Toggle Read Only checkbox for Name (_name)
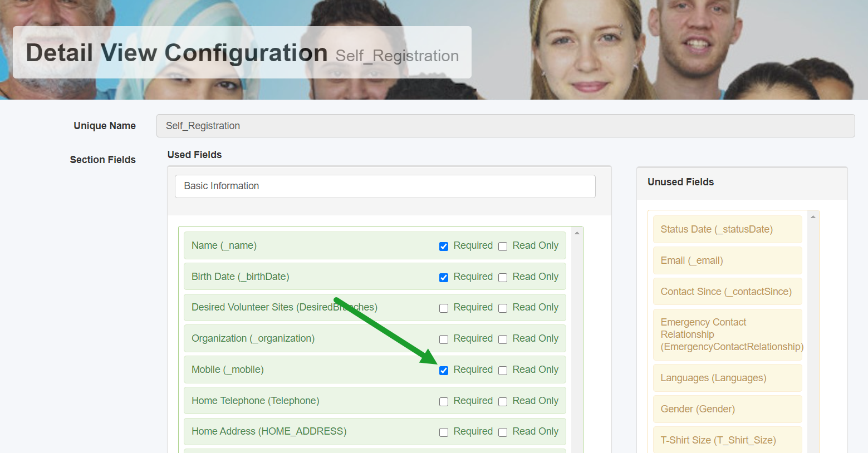The width and height of the screenshot is (868, 453). click(x=503, y=247)
